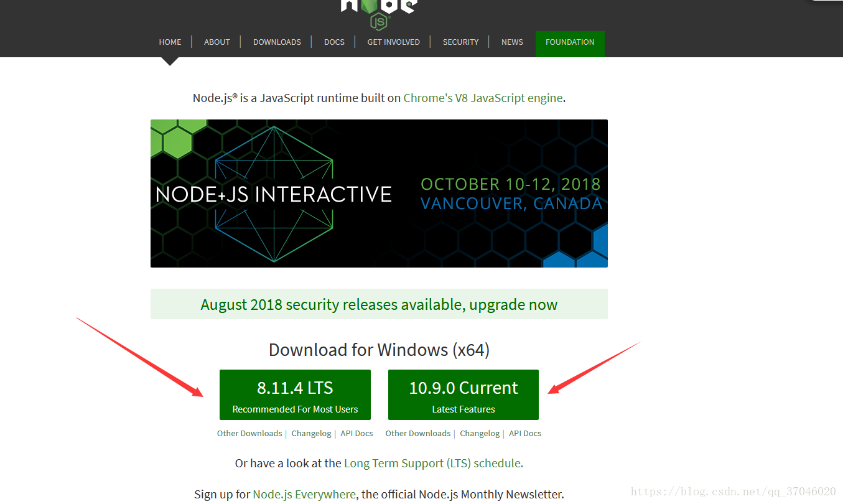Follow the Chrome's V8 JavaScript engine link
This screenshot has height=504, width=843.
[x=483, y=98]
